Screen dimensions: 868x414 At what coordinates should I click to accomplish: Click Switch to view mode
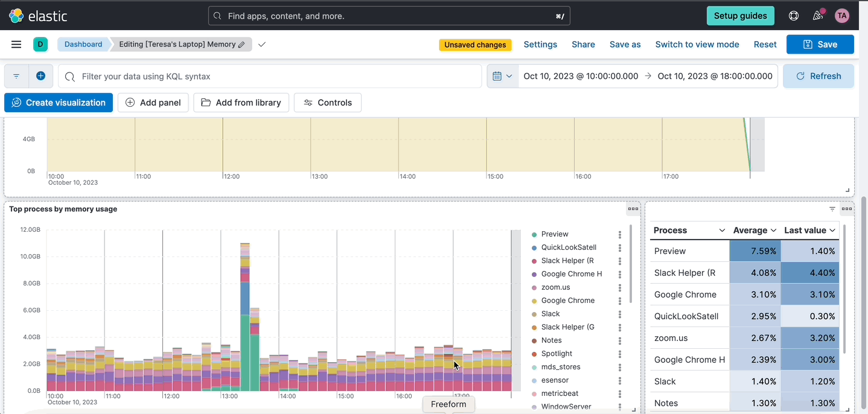[x=697, y=44]
